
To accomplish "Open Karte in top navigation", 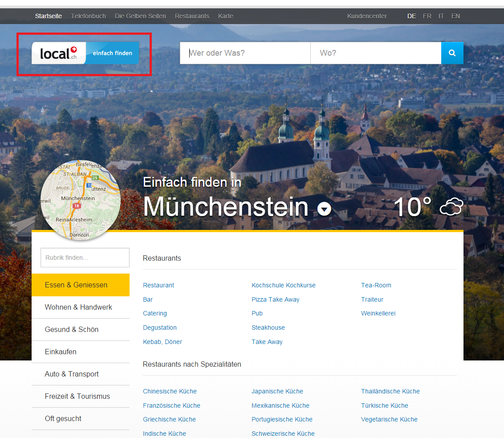I will click(x=226, y=16).
